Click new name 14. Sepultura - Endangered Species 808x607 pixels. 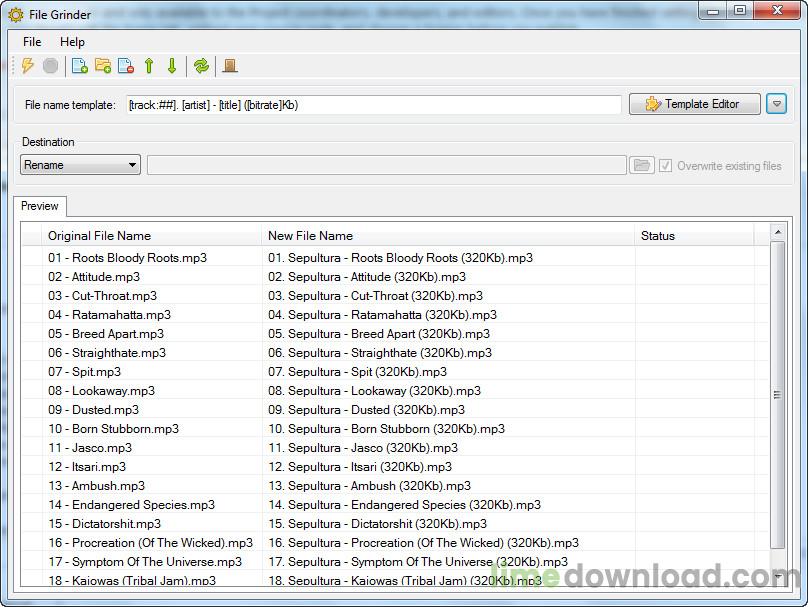(405, 505)
